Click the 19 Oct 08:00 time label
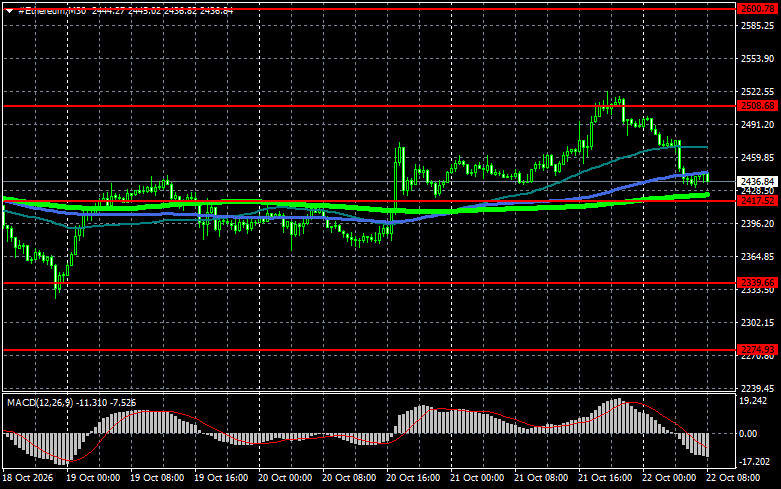 click(x=157, y=478)
